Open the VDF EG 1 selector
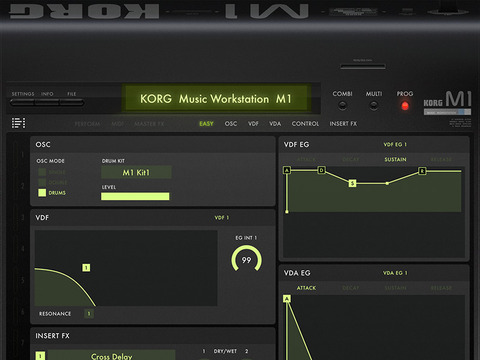 395,145
